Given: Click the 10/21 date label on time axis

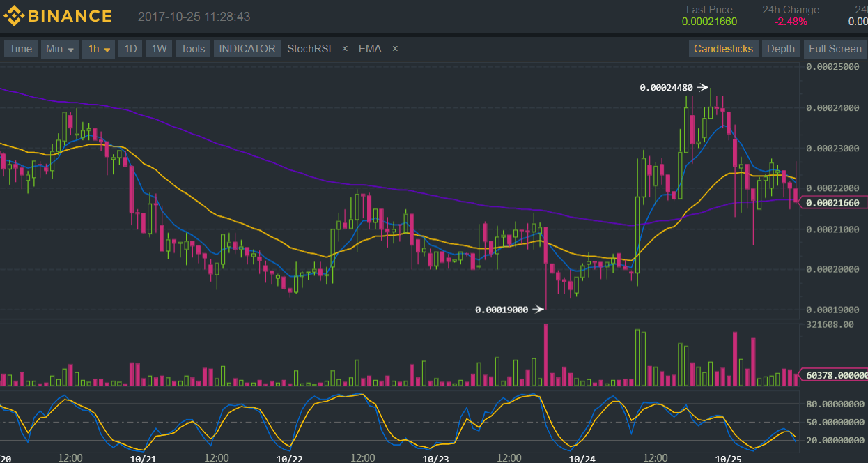Looking at the screenshot, I should [x=143, y=458].
